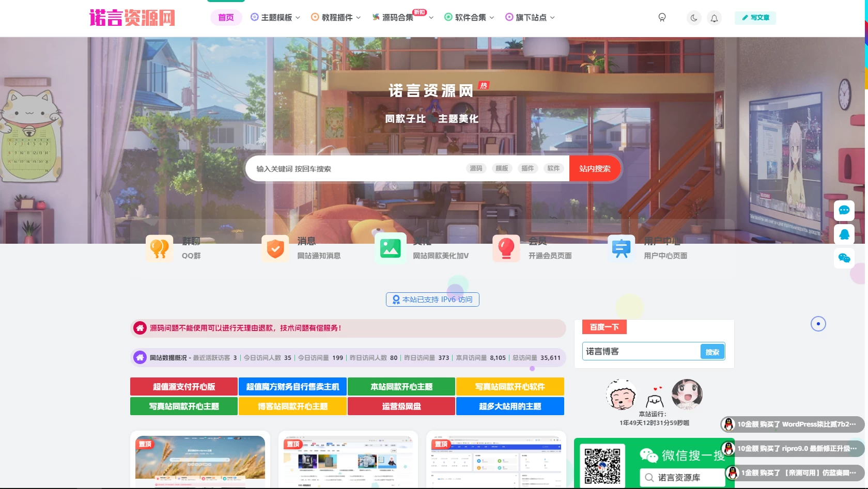The image size is (868, 489).
Task: Click the 诺言博客 Baidu search input field
Action: [x=641, y=351]
